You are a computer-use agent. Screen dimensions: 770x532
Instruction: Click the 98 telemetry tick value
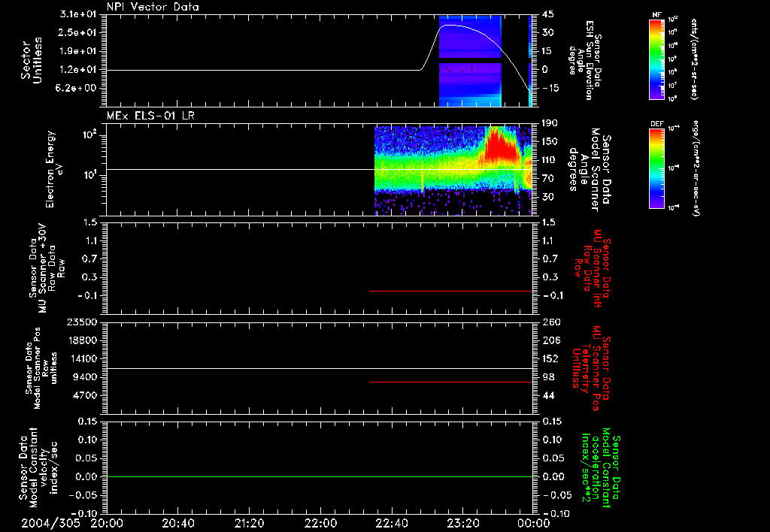548,377
